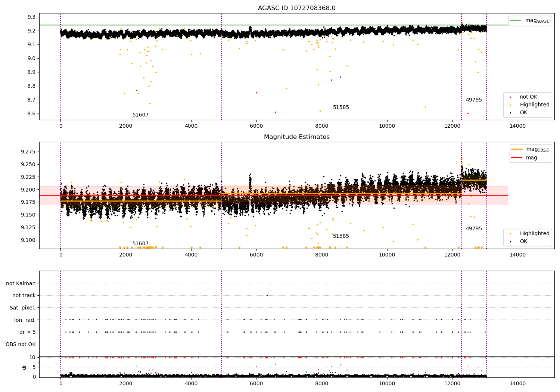Click the 9.100 y-axis tick label
560x392 pixels.
point(28,240)
